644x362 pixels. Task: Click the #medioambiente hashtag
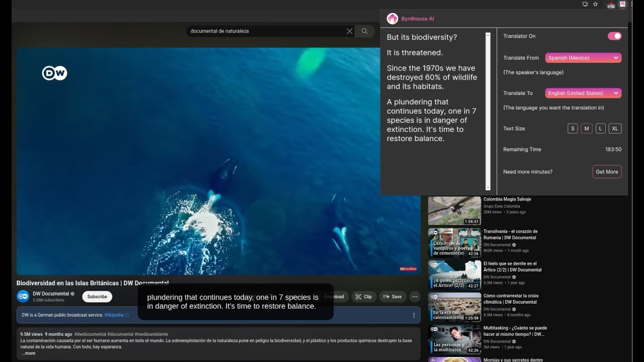(151, 334)
